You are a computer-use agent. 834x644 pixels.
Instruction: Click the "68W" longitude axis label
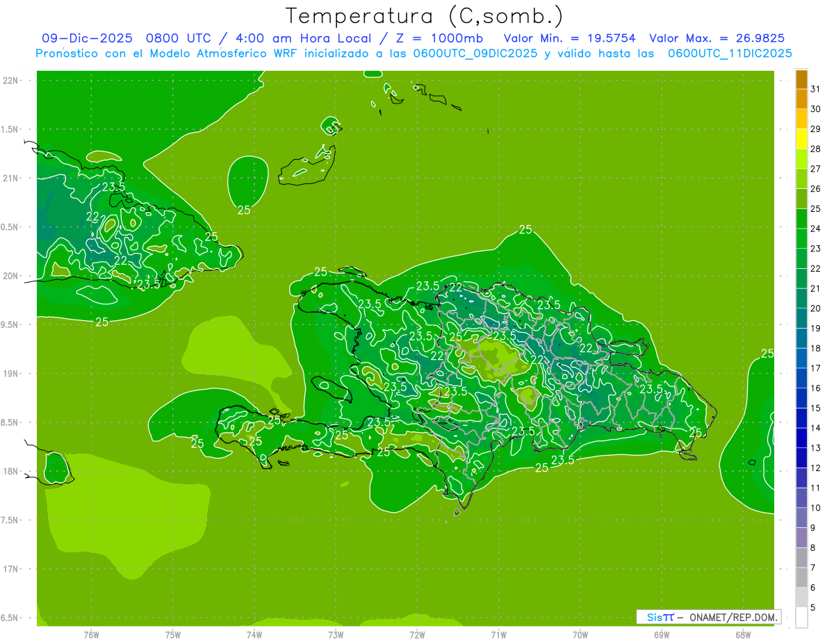(x=743, y=634)
